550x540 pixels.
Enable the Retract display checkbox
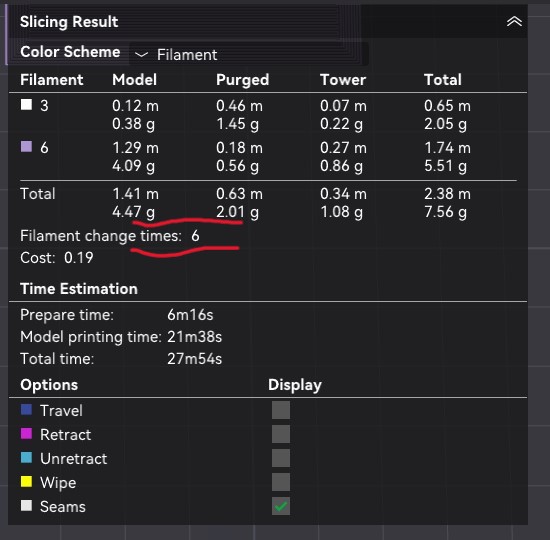point(281,434)
